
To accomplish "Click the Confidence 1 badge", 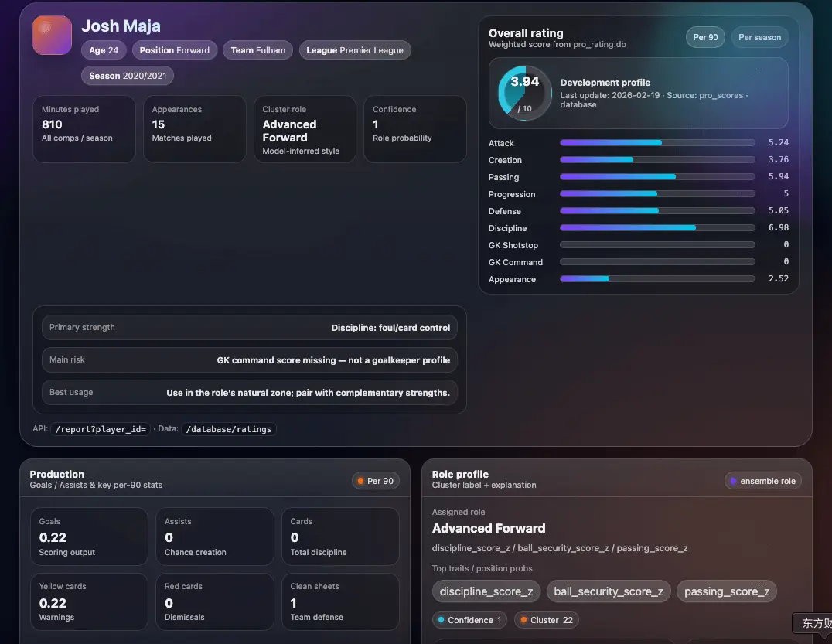I will [x=469, y=619].
